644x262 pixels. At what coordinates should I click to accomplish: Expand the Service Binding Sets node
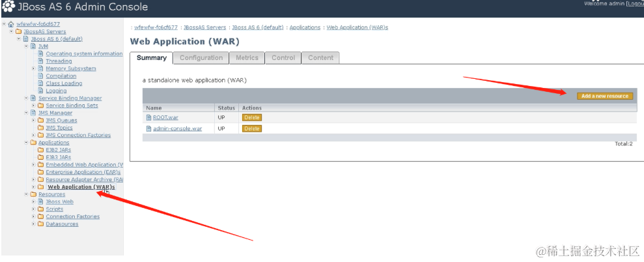coord(34,106)
